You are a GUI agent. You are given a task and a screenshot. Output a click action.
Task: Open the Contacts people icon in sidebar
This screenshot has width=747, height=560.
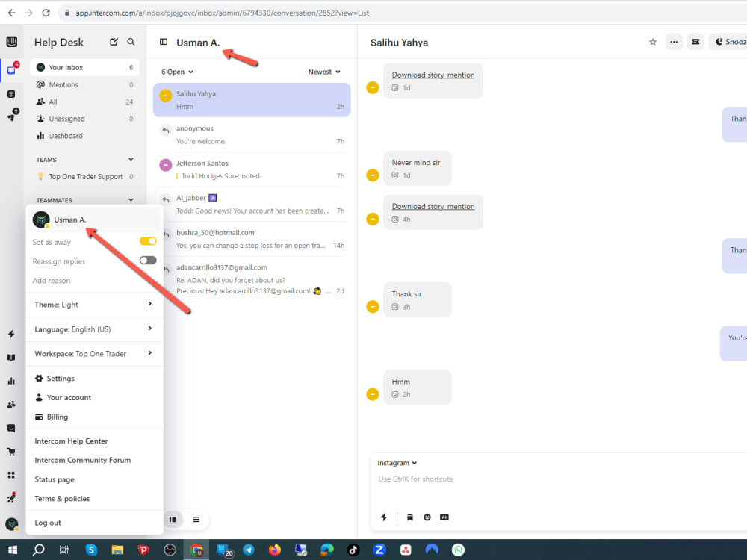coord(11,405)
